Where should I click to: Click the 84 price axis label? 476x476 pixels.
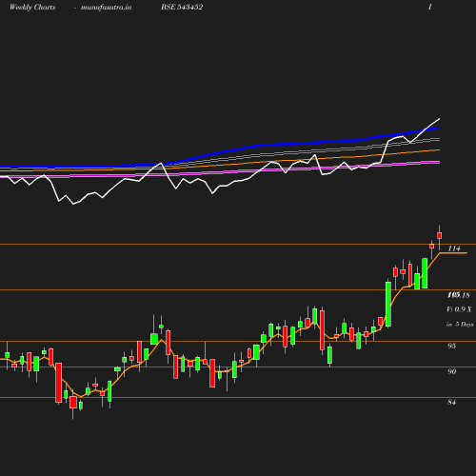click(x=451, y=402)
